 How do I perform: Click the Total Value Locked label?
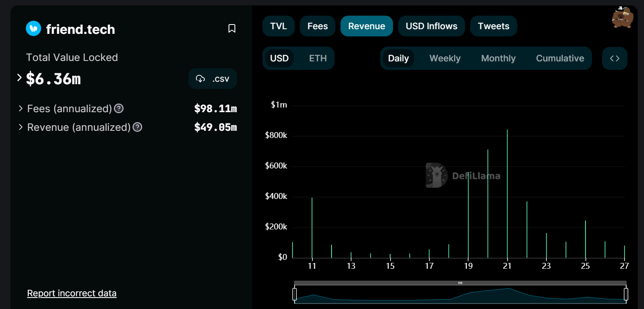[x=72, y=57]
